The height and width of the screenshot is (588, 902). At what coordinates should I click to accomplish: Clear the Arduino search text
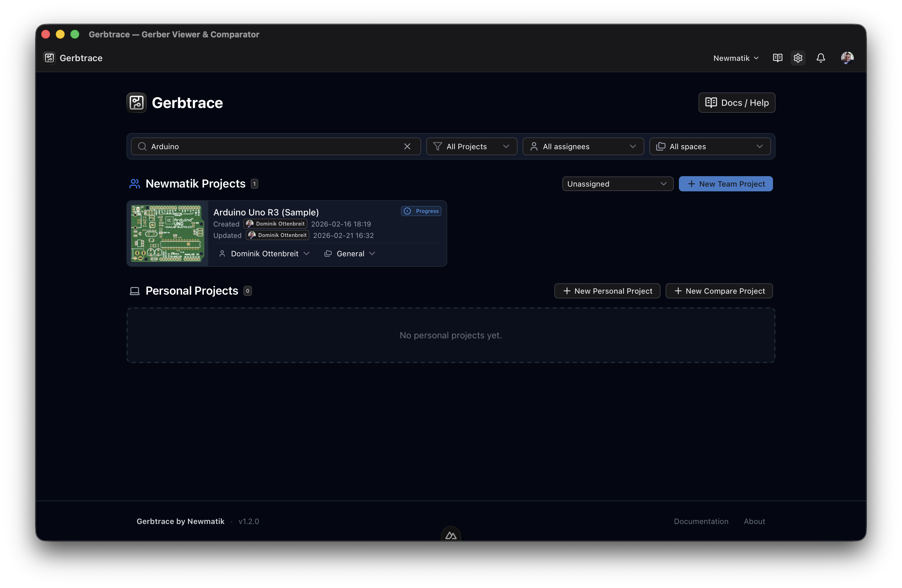tap(407, 146)
